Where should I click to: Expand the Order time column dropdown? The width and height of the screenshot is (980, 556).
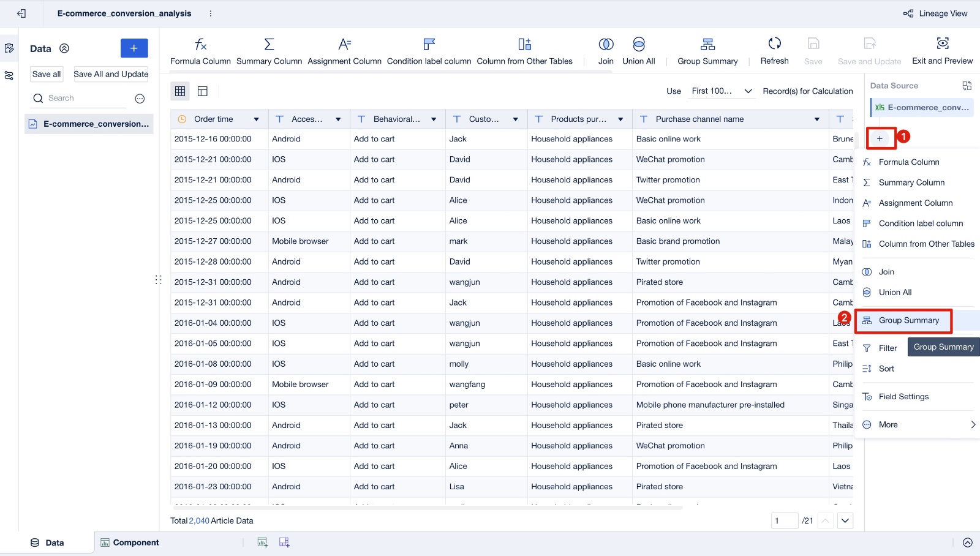pyautogui.click(x=257, y=119)
